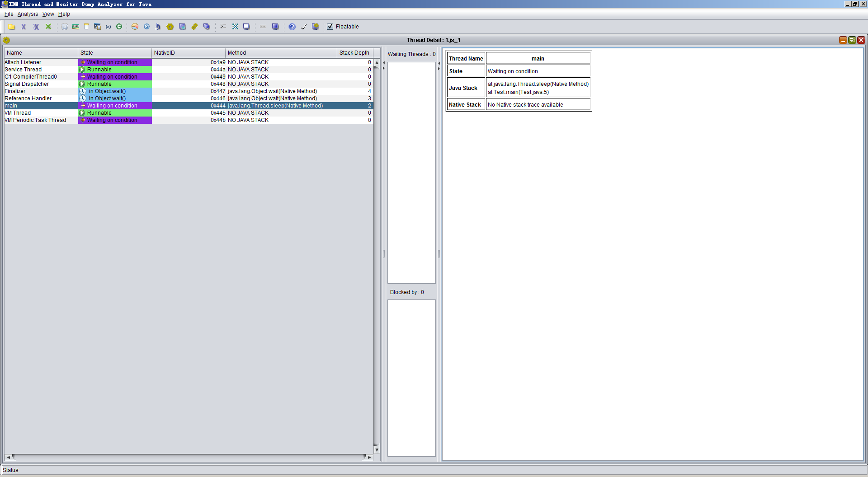Sort by the State column header
The image size is (868, 477).
click(115, 53)
